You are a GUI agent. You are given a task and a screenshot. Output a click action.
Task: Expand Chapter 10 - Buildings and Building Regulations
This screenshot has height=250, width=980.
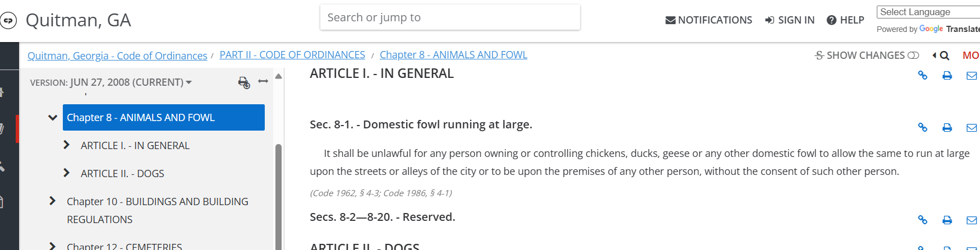point(52,201)
